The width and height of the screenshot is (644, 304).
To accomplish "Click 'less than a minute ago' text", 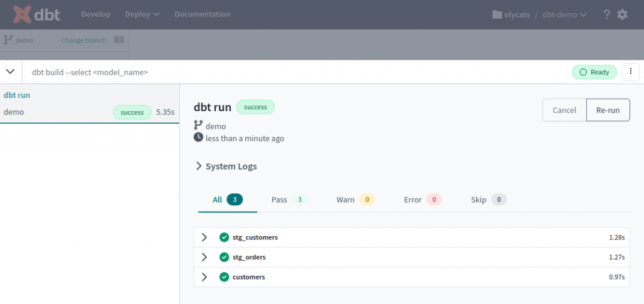I will click(x=245, y=138).
